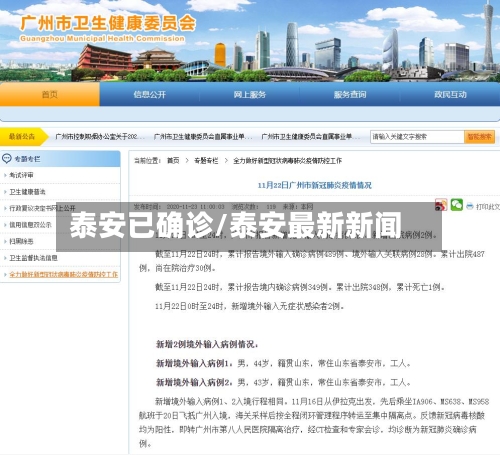This screenshot has height=455, width=500.
Task: Click the line 累计报告境内确诊病例349例
Action: [x=300, y=287]
